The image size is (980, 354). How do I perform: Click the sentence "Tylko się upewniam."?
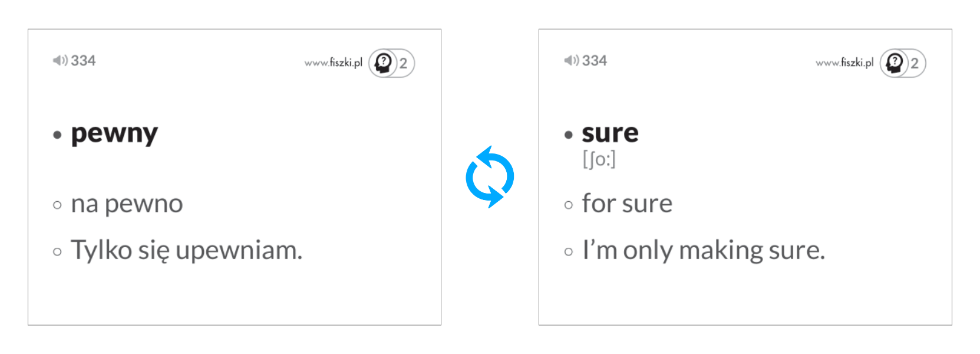pos(186,250)
